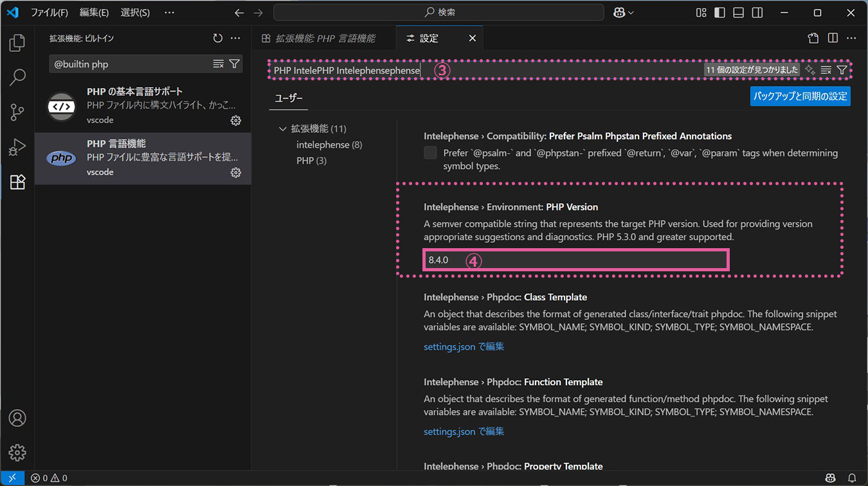Viewport: 868px width, 486px height.
Task: Open Copilot status in status bar
Action: (831, 478)
